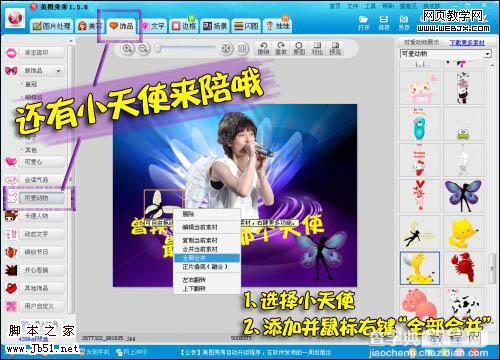Pick the pink pig sticker thumbnail
This screenshot has width=500, height=360.
(x=420, y=303)
